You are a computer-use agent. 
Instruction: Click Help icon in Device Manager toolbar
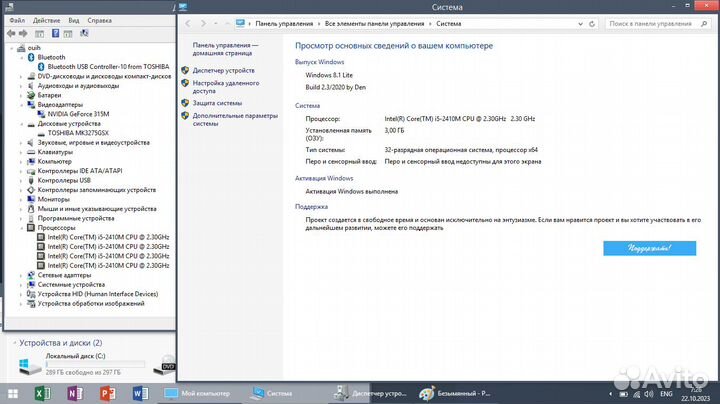click(55, 34)
